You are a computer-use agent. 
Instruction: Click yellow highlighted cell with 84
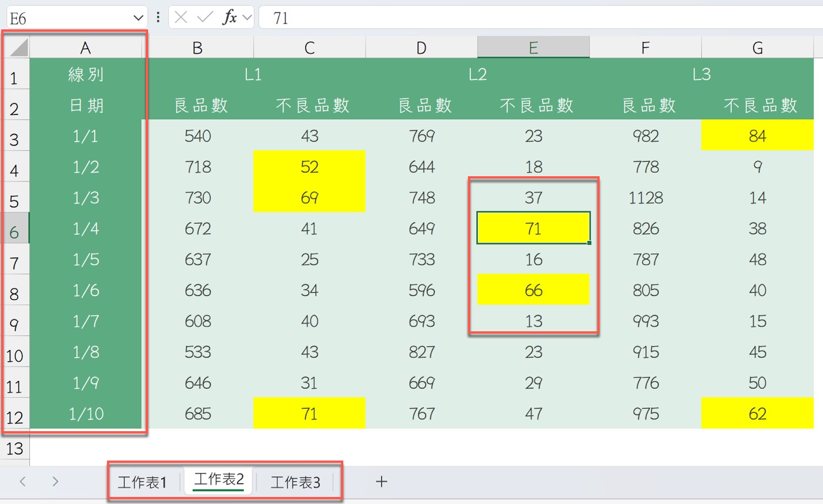coord(757,136)
